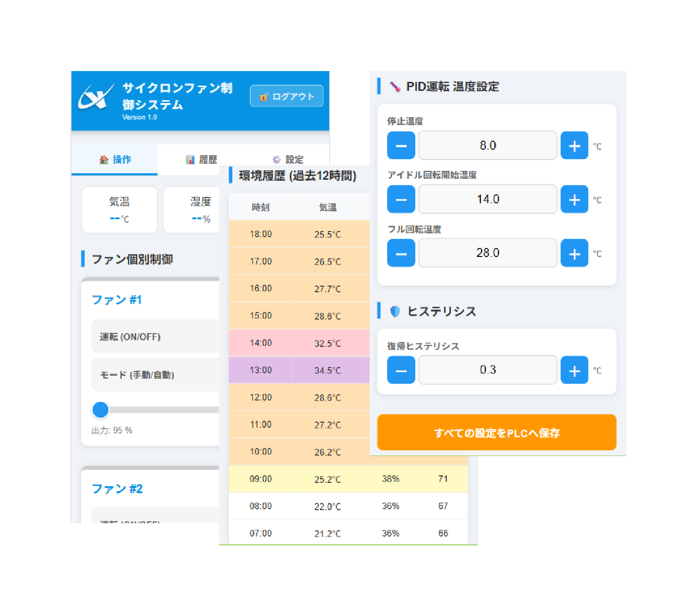Click the Fan #1 output slider handle
Screen dimensions: 697x616
point(101,410)
